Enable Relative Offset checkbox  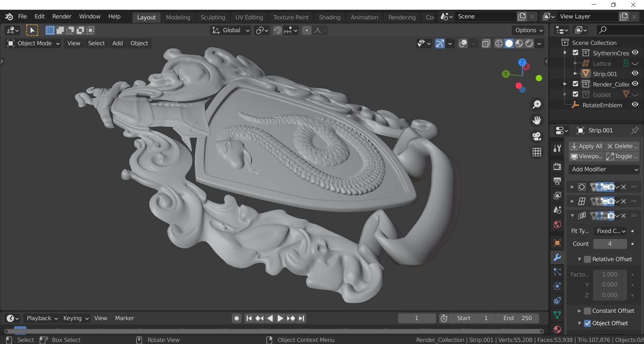coord(587,259)
